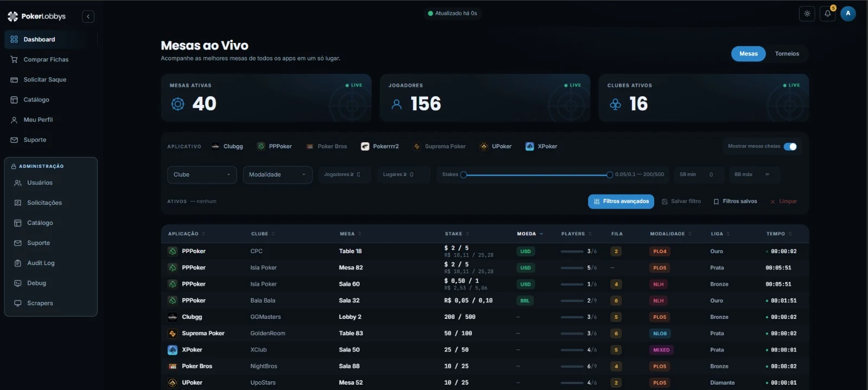Click the PokerLobbys logo
868x390 pixels.
(x=36, y=16)
